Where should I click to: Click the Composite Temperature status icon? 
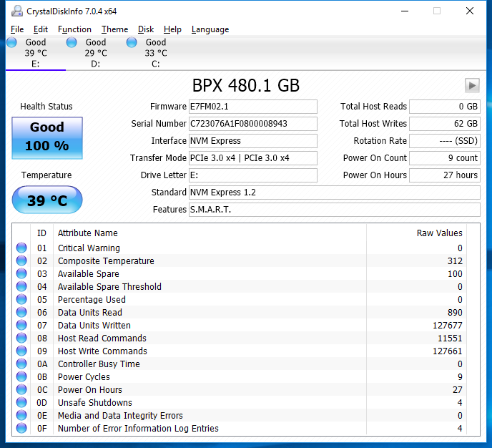point(21,261)
